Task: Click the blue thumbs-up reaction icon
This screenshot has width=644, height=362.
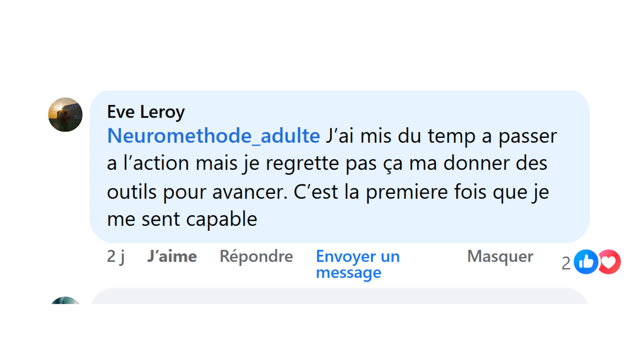Action: pos(586,262)
